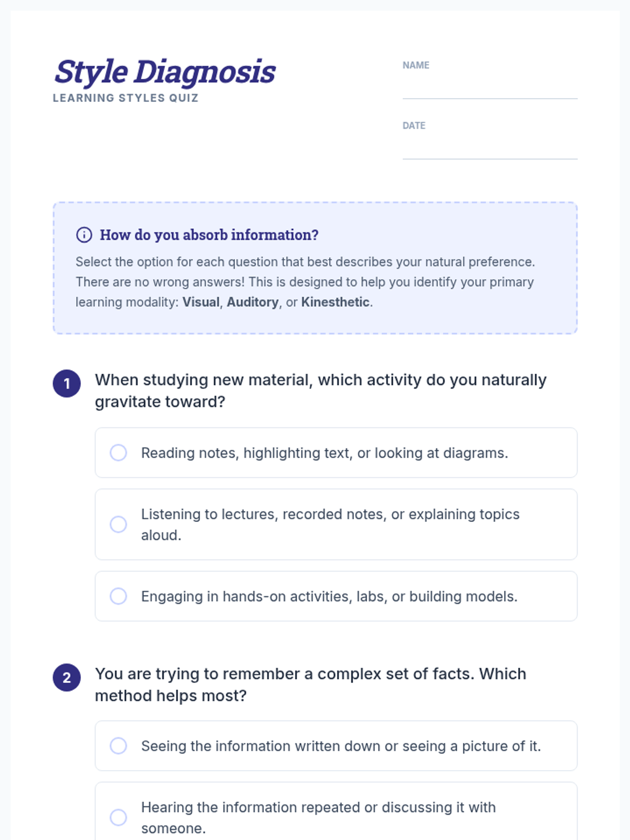Select 'Seeing the information written down' radio option
The image size is (630, 840).
coord(118,746)
